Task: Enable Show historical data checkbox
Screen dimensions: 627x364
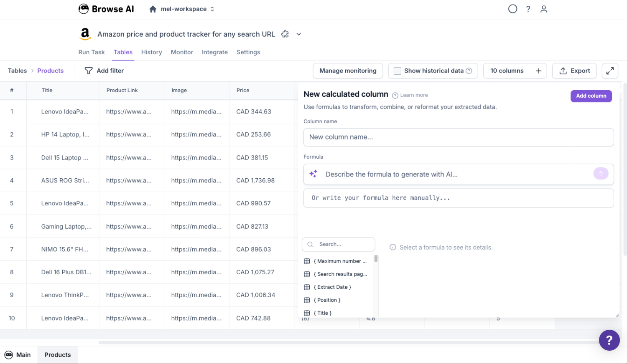Action: click(x=398, y=71)
